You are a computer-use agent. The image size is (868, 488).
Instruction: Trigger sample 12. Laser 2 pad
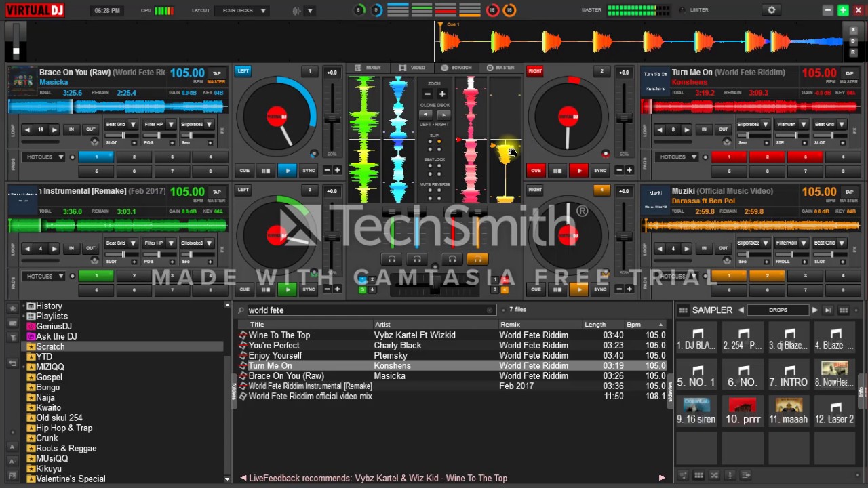point(835,411)
